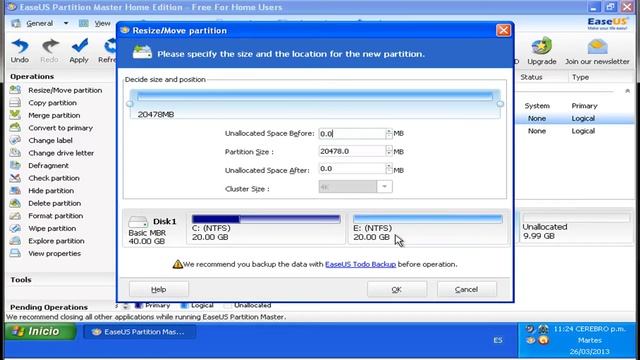Click the Inicio start button
The image size is (640, 360).
pyautogui.click(x=41, y=331)
